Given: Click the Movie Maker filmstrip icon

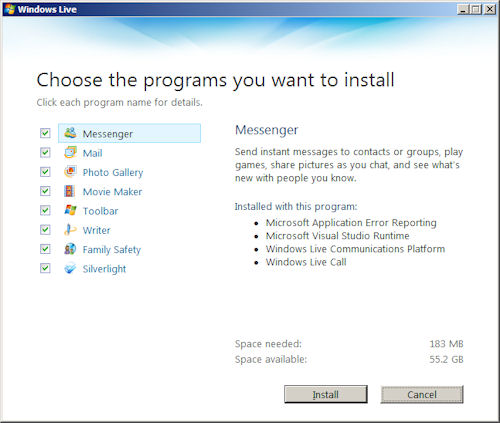Looking at the screenshot, I should click(x=70, y=191).
